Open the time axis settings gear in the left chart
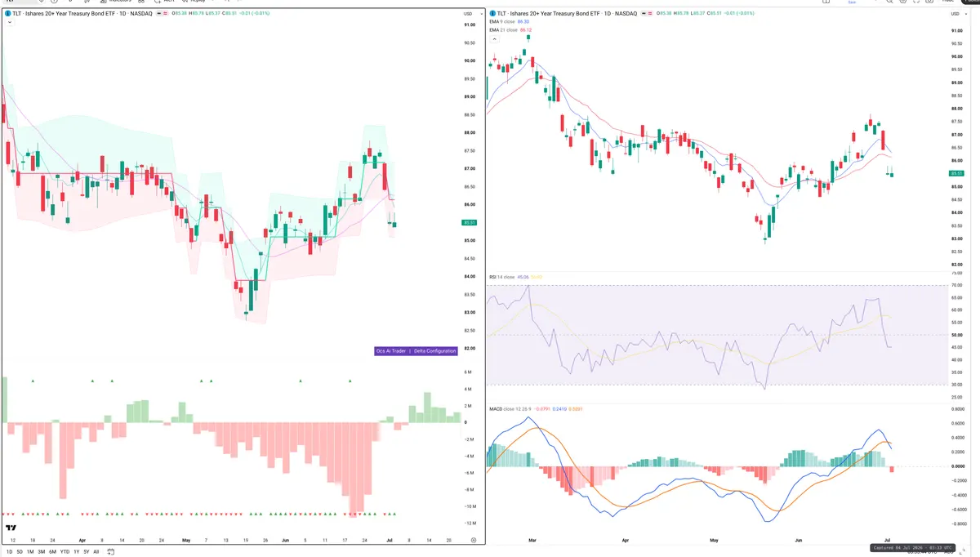This screenshot has width=980, height=557. tap(474, 541)
